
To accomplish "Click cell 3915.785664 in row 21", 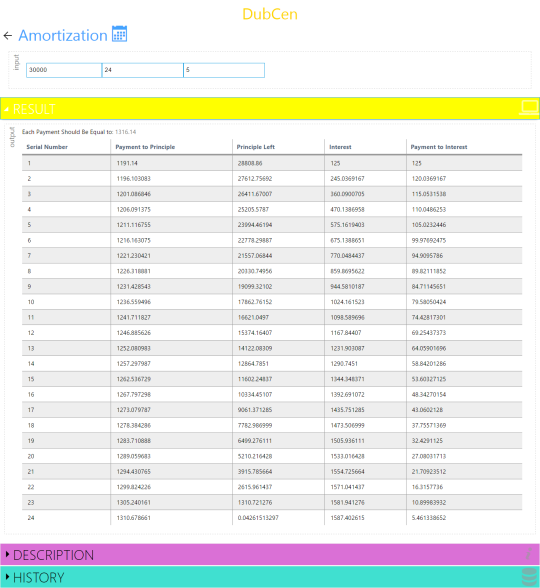I will tap(255, 471).
